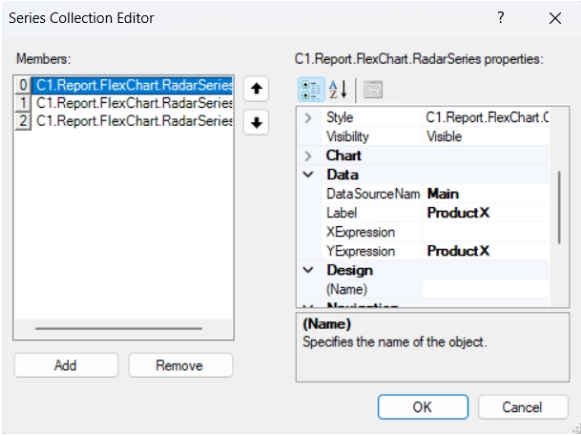
Task: Select the XExpression property label
Action: tap(361, 232)
